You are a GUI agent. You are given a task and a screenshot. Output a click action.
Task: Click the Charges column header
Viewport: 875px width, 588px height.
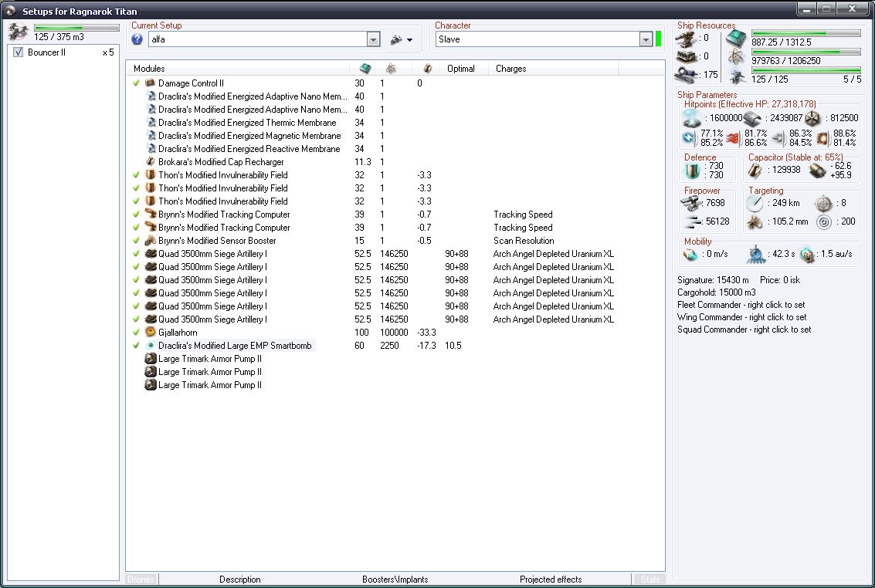point(554,69)
